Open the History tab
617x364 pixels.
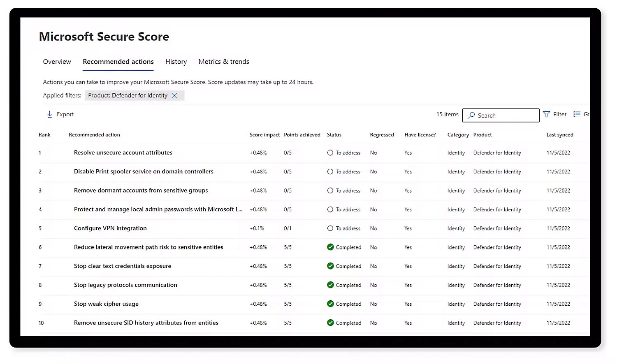click(176, 62)
